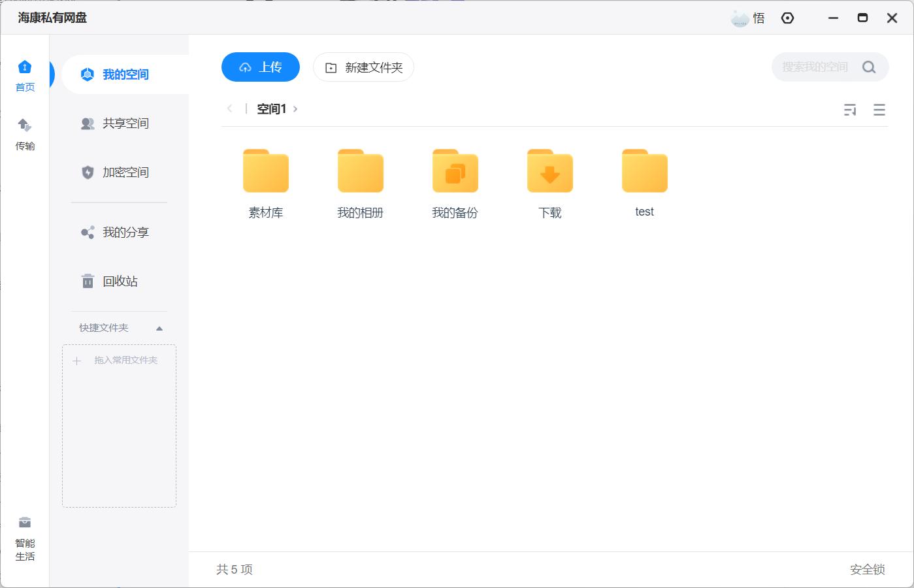Switch to list view layout icon
The image size is (914, 588).
[x=879, y=110]
